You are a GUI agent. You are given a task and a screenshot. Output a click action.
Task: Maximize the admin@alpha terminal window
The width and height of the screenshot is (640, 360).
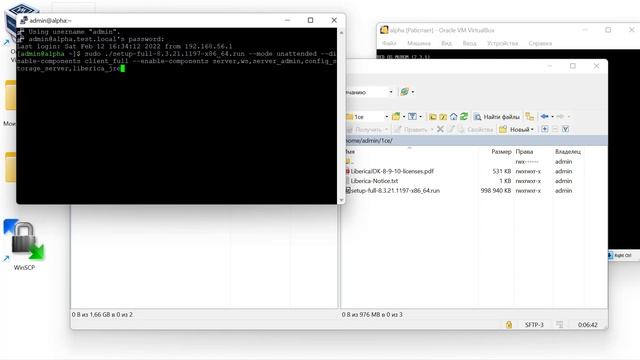[x=310, y=20]
